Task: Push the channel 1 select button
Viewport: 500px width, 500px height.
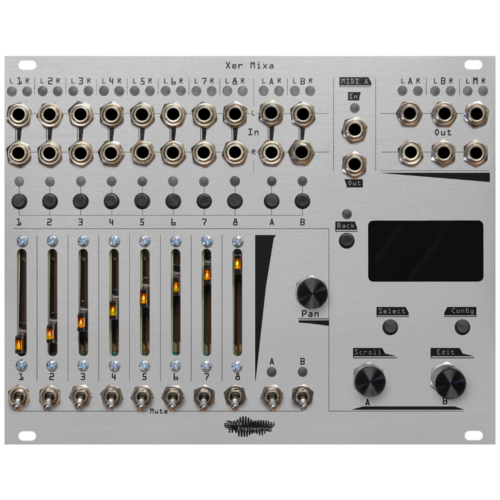Action: [19, 201]
